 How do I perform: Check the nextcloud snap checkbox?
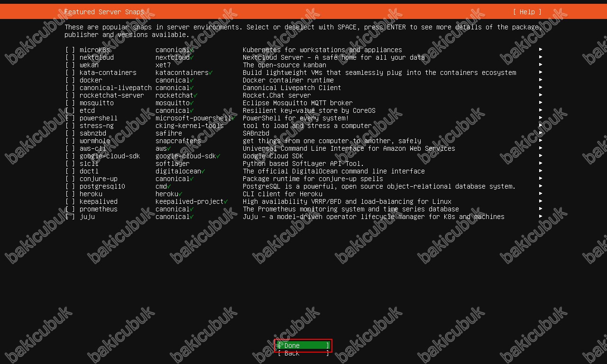click(70, 57)
